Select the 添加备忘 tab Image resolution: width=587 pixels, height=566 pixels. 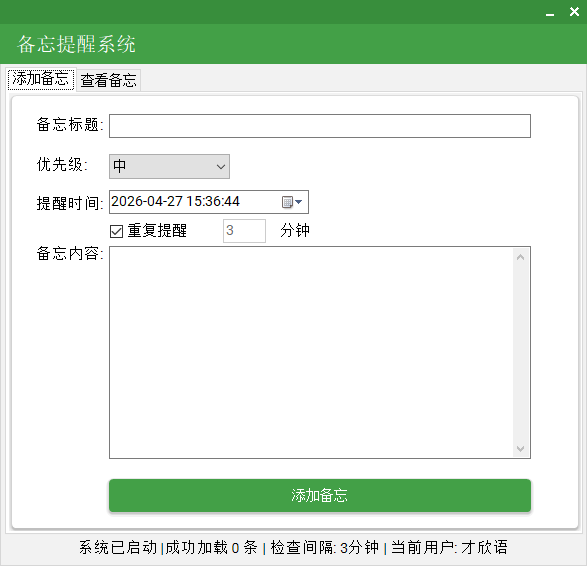[41, 79]
